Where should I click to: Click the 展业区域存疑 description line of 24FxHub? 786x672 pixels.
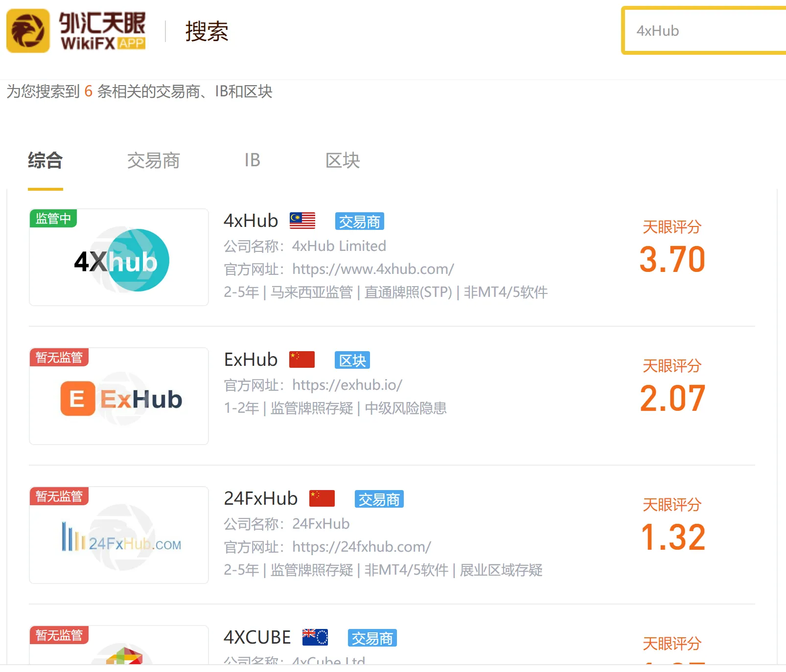tap(383, 570)
